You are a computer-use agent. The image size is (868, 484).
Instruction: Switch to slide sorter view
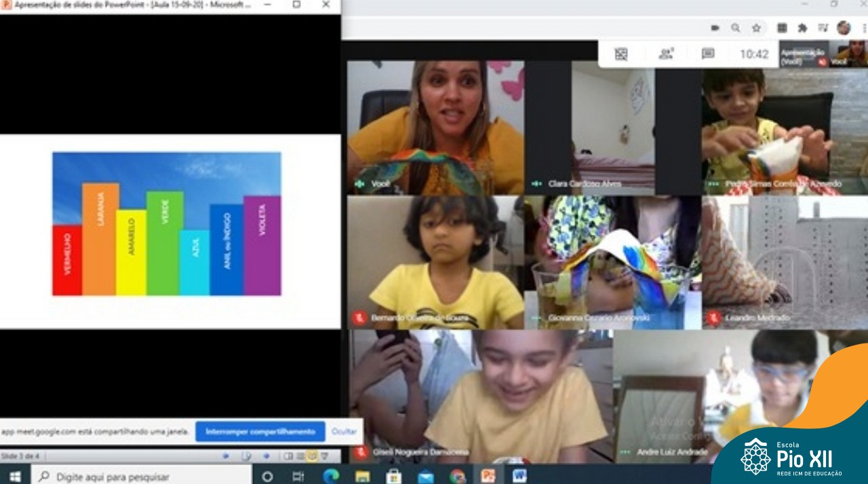[300, 456]
